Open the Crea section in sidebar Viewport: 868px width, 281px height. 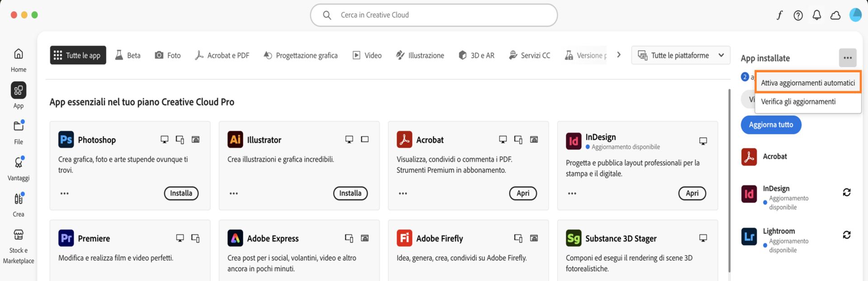[x=19, y=204]
